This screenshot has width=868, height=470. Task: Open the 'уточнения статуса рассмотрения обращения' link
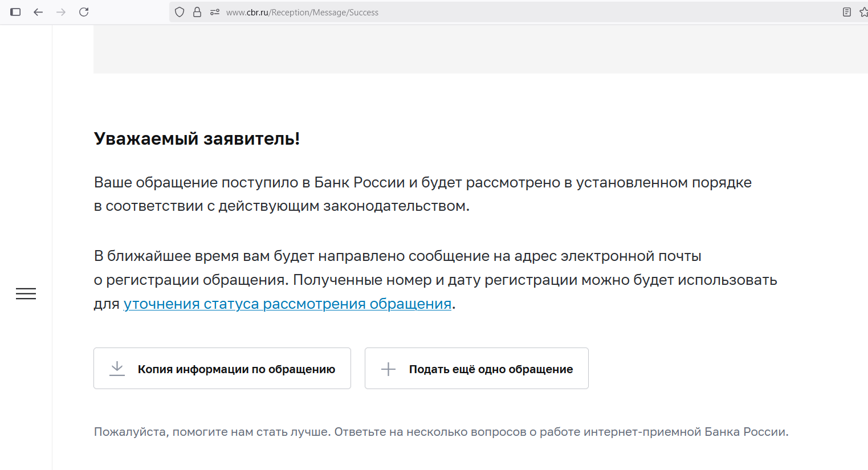287,304
